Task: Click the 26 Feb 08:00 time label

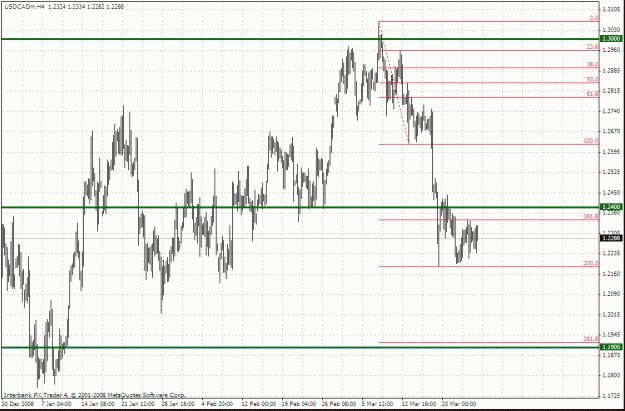Action: (338, 404)
